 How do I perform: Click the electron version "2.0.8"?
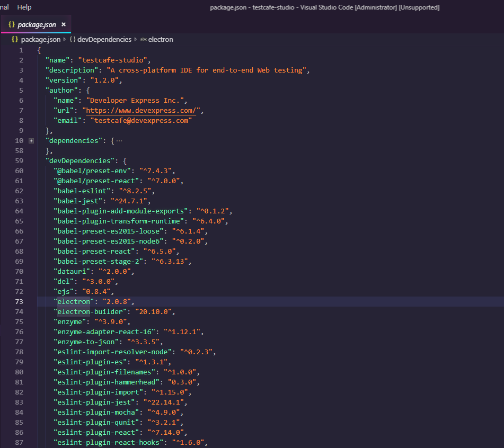117,301
